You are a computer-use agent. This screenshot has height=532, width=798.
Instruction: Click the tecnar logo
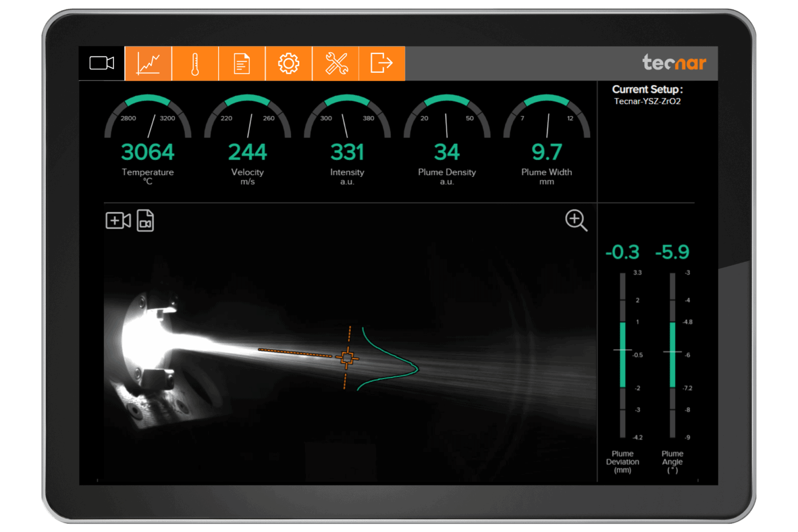coord(674,63)
